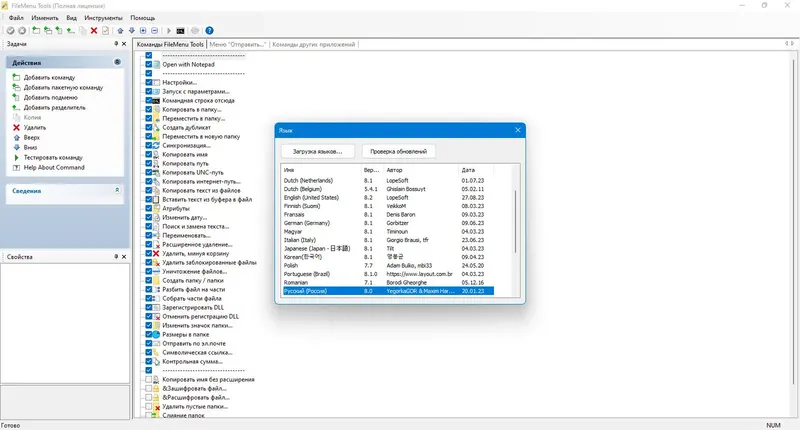
Task: Toggle the pin on the Свойства panel
Action: [116, 257]
